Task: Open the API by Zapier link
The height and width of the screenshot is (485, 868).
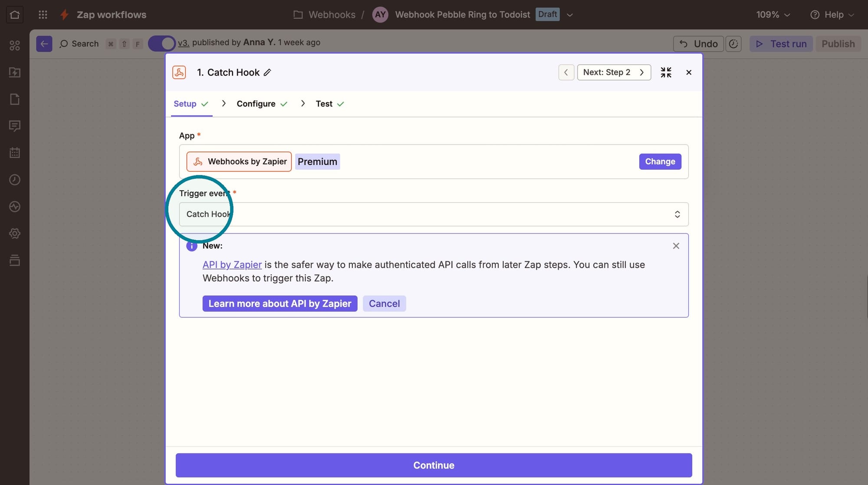Action: click(x=232, y=265)
